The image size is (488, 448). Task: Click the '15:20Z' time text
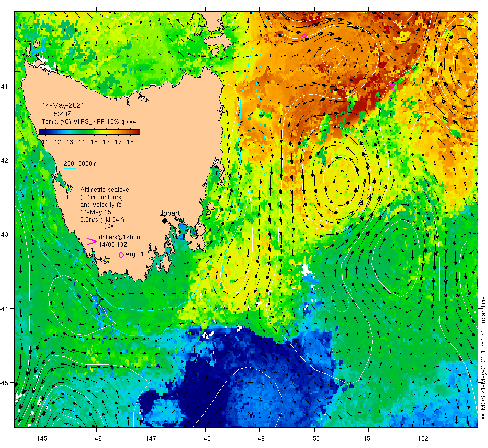[x=61, y=114]
